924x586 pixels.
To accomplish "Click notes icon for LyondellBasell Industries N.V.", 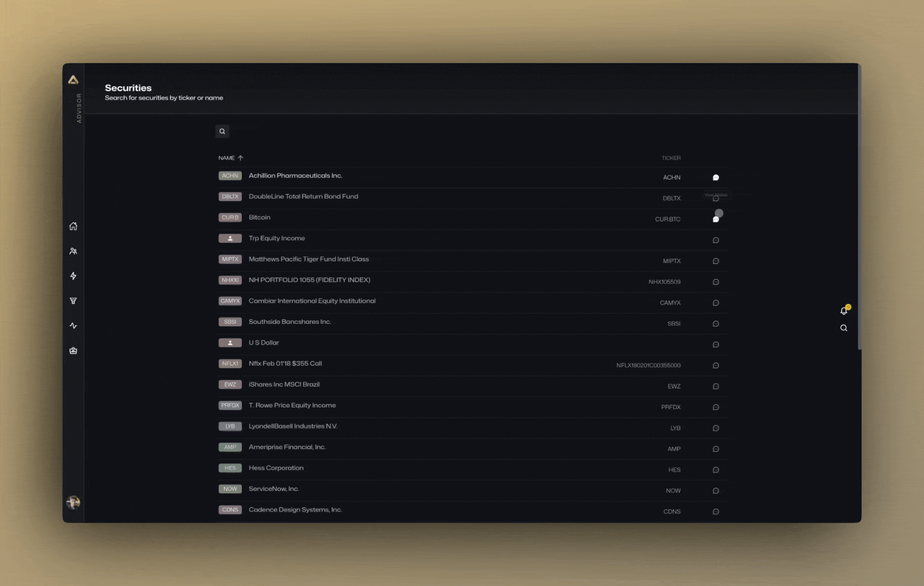I will coord(716,428).
